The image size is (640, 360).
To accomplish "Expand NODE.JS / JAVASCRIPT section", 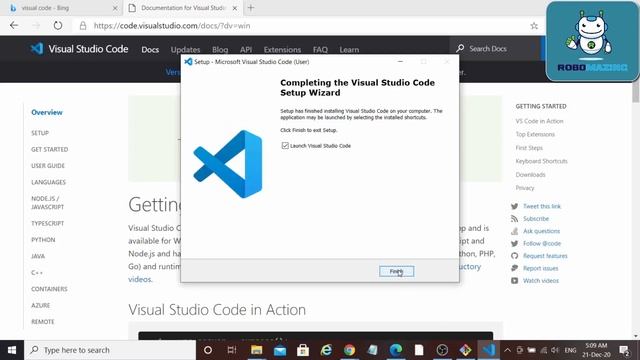I will (x=47, y=202).
